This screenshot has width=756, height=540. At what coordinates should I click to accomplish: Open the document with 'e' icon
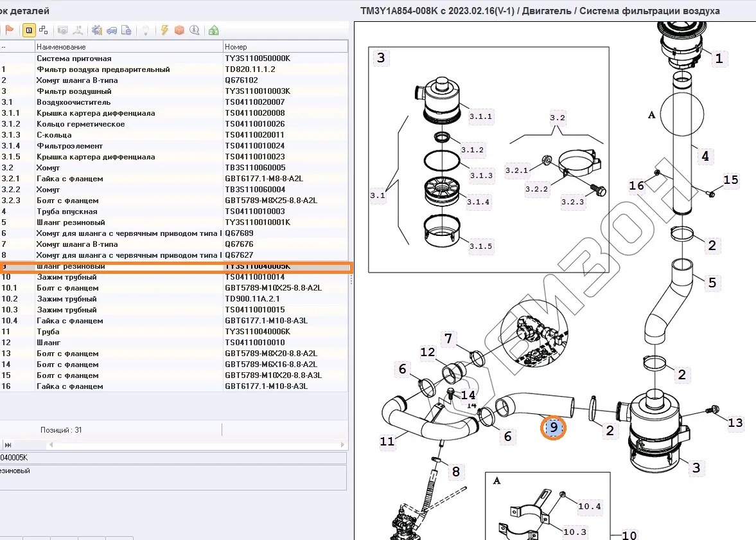[127, 30]
